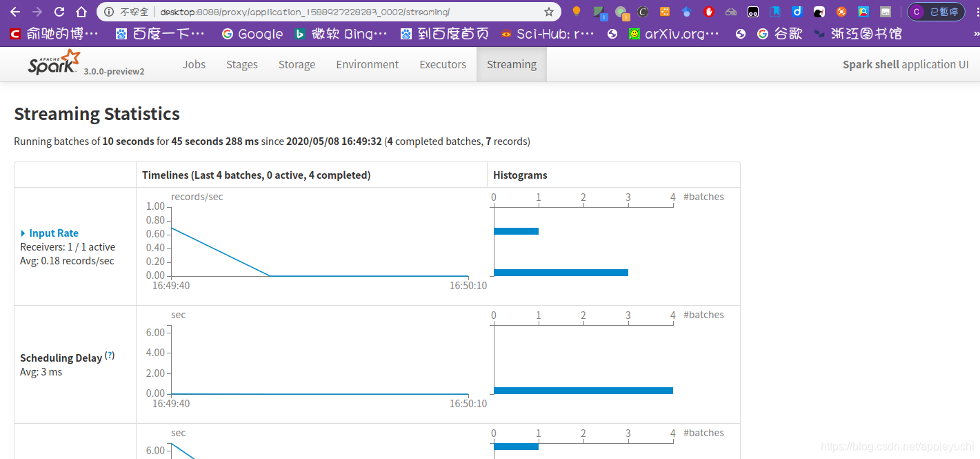Switch to the Jobs tab
Viewport: 980px width, 459px height.
click(x=194, y=64)
